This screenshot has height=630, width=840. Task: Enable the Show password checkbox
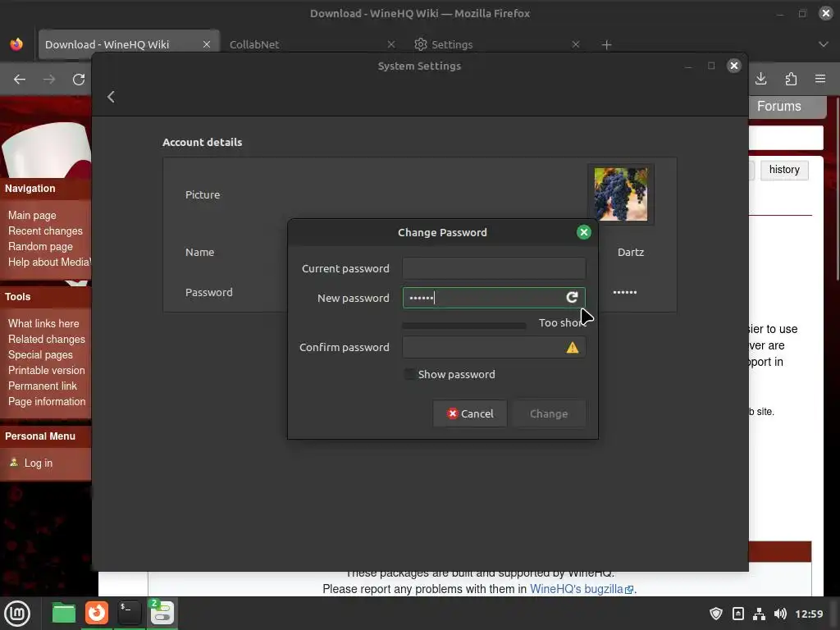tap(409, 374)
